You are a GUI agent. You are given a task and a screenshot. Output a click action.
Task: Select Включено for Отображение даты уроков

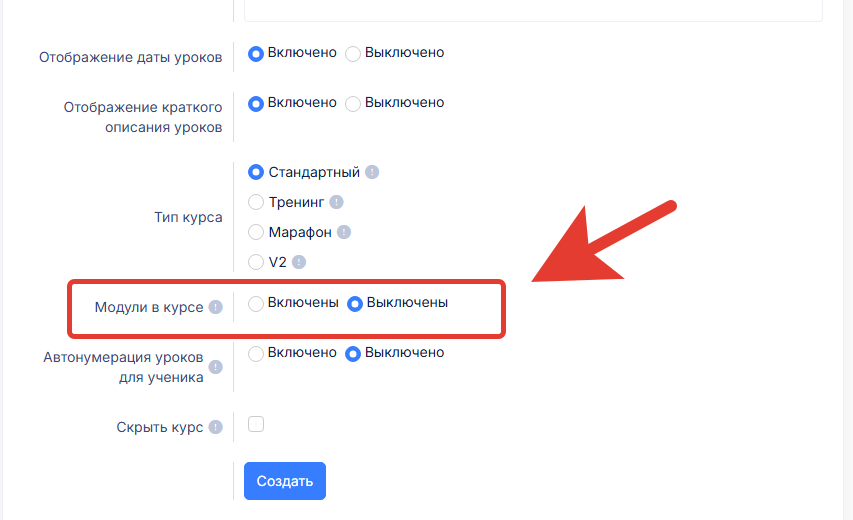pyautogui.click(x=256, y=53)
